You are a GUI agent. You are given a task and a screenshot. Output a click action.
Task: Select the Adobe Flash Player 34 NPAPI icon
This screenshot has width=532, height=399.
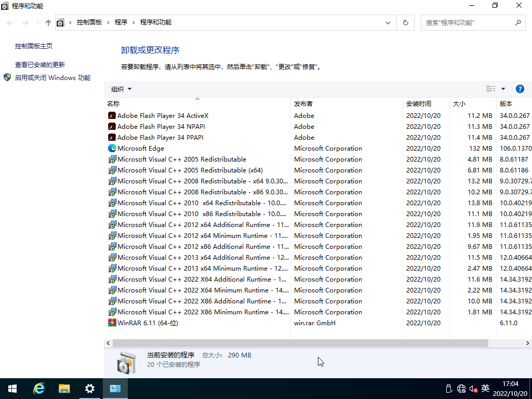(x=112, y=127)
